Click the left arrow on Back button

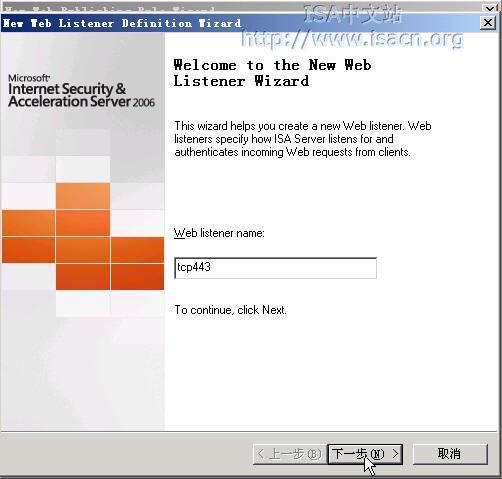(261, 454)
